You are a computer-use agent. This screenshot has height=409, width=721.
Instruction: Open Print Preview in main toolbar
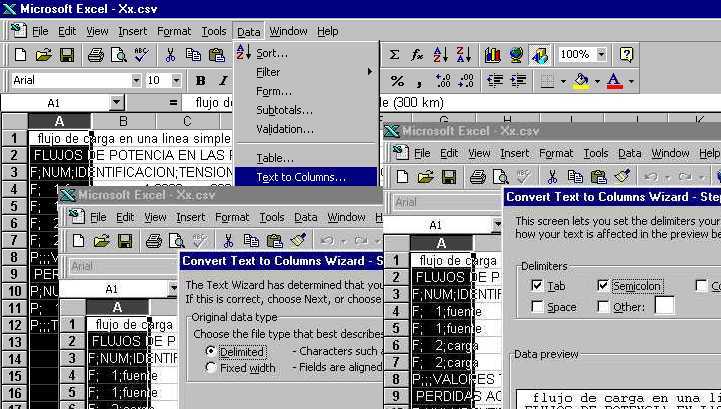[x=119, y=55]
